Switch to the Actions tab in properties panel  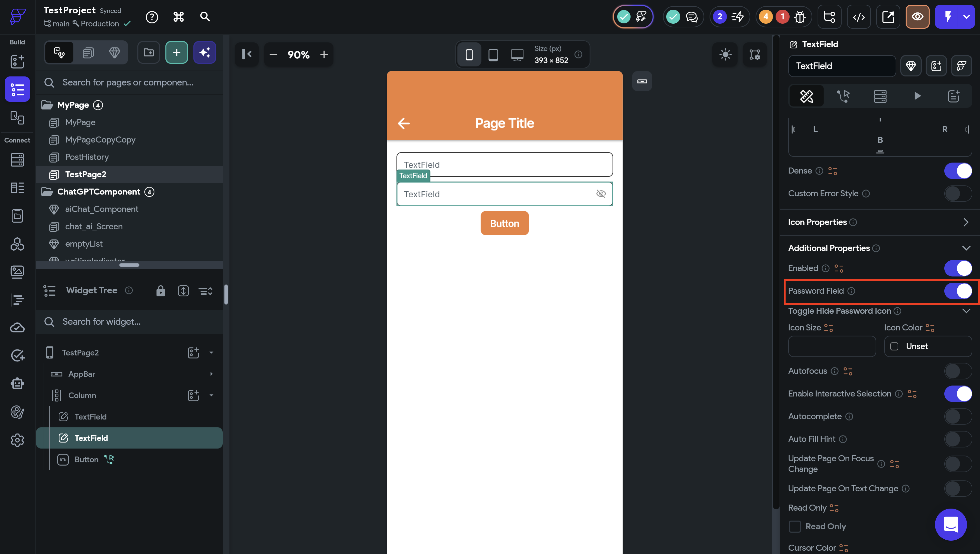843,96
